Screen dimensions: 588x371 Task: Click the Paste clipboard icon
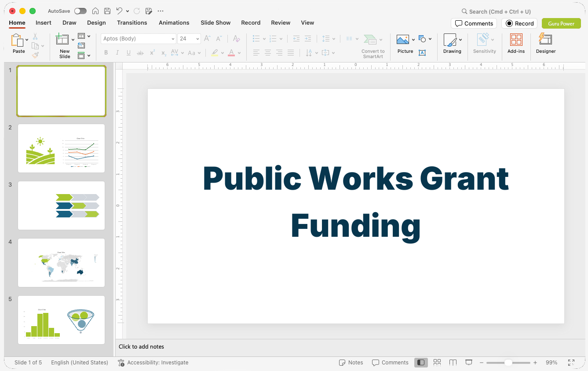coord(17,40)
